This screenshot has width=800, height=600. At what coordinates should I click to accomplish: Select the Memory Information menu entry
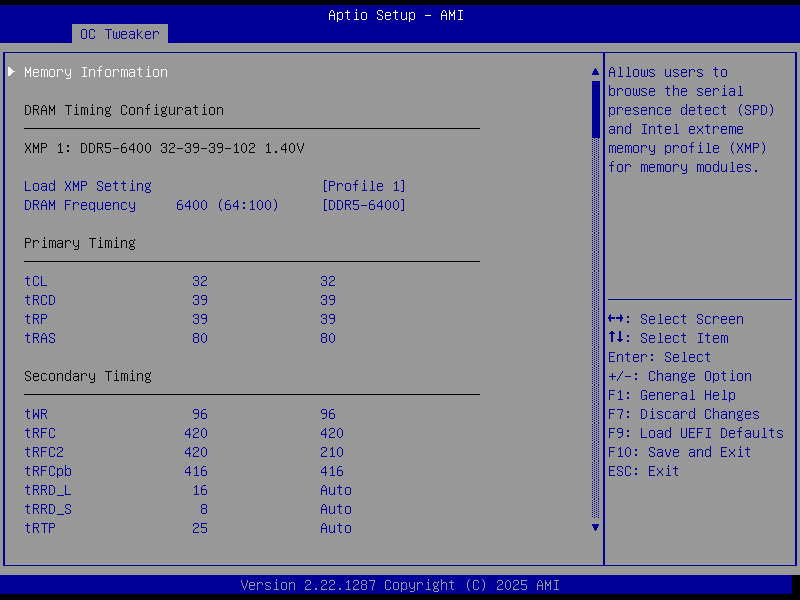click(x=96, y=72)
